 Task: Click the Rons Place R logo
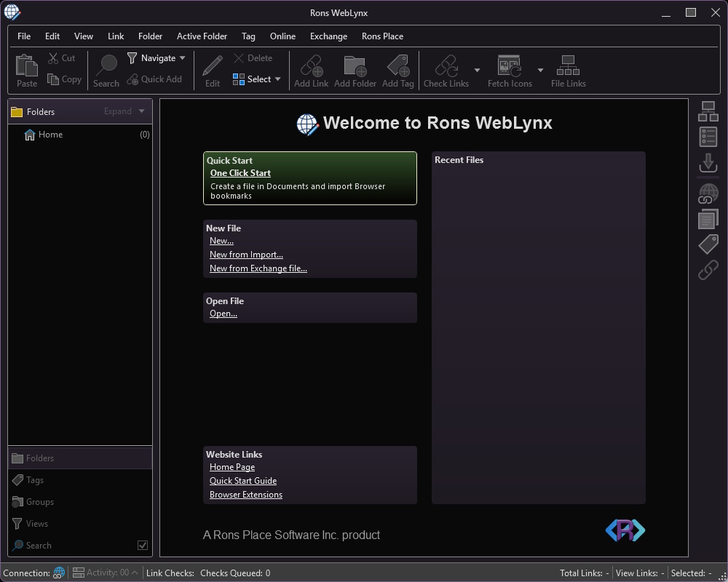(625, 530)
